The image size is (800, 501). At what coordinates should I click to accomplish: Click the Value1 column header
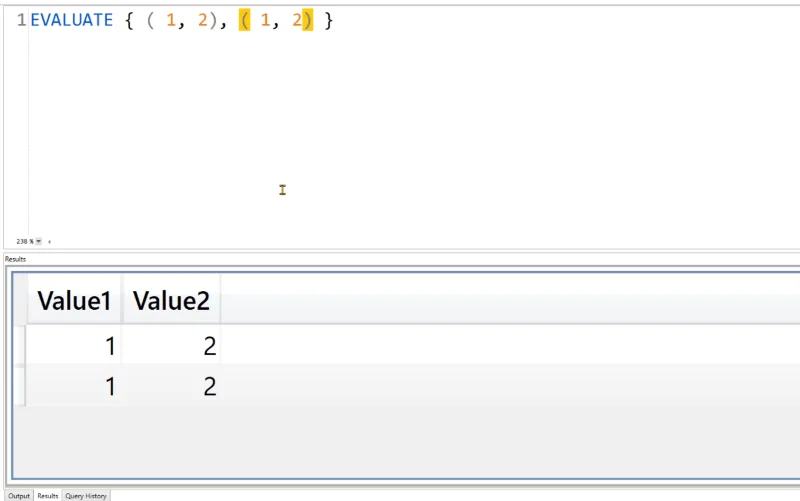pos(74,300)
